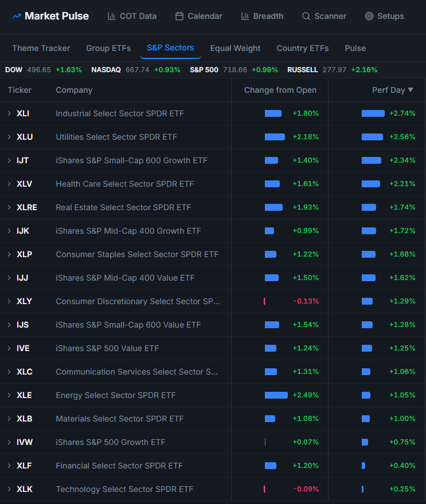The height and width of the screenshot is (504, 426).
Task: Expand the IJK row chevron
Action: (9, 231)
